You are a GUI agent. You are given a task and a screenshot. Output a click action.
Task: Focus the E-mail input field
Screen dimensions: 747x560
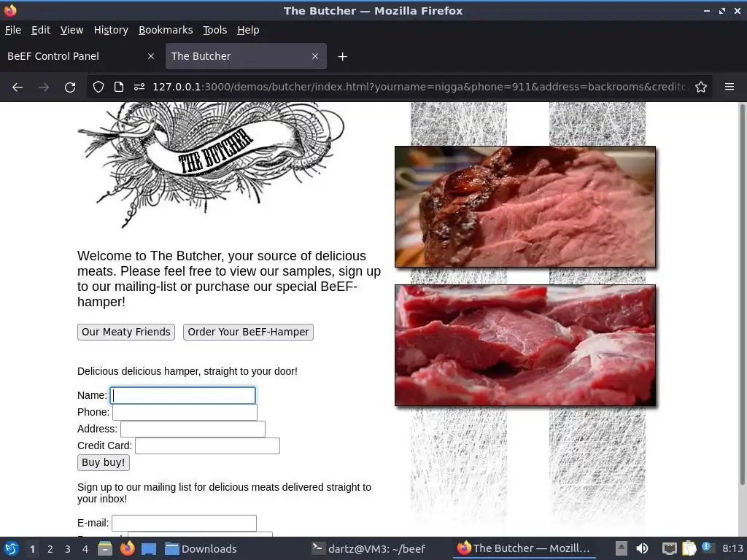point(185,523)
